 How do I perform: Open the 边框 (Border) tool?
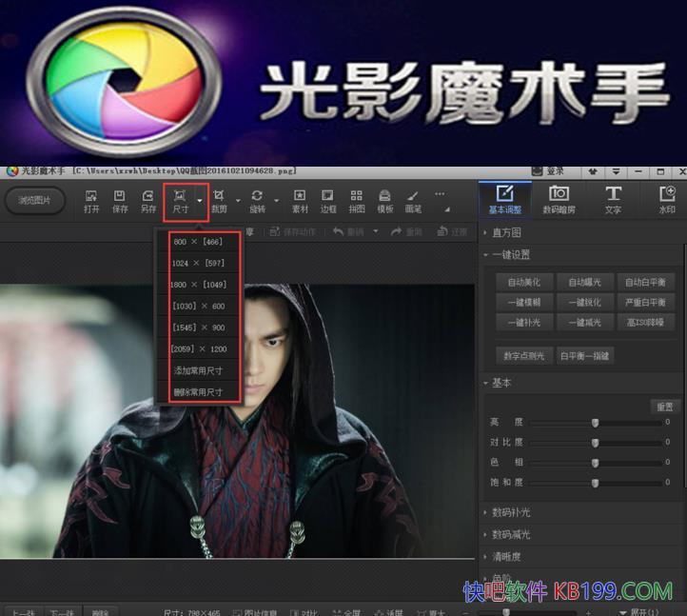tap(328, 200)
